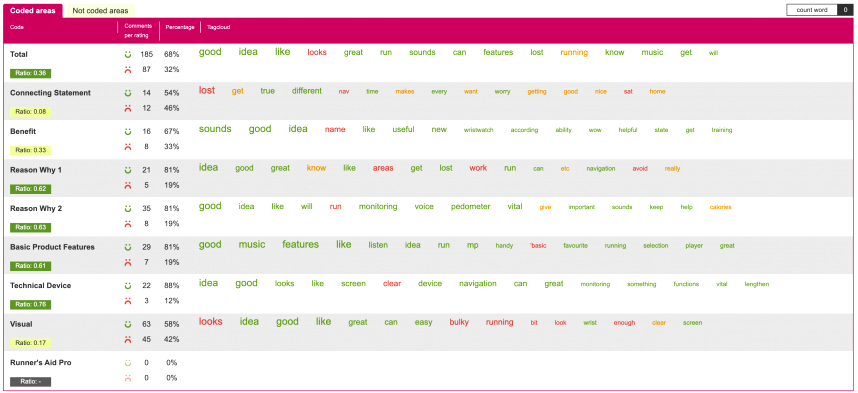Click tag word 'features' in Total tagcloud
The height and width of the screenshot is (393, 858).
(x=498, y=53)
